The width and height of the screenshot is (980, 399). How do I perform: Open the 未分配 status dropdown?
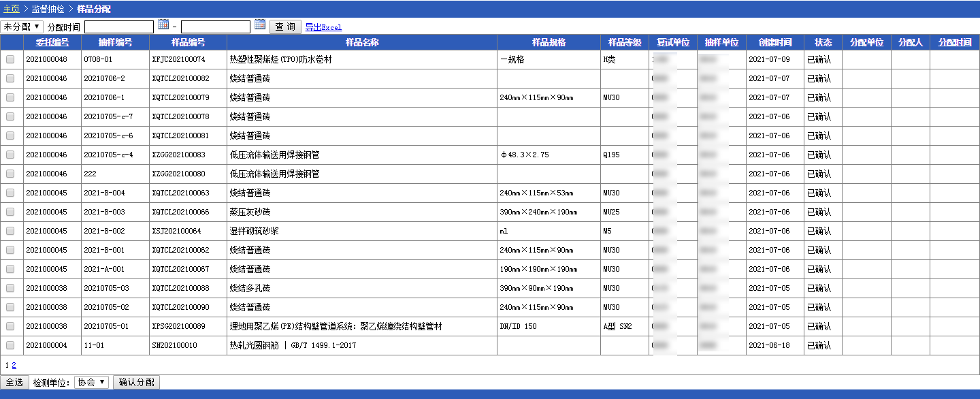(x=22, y=27)
